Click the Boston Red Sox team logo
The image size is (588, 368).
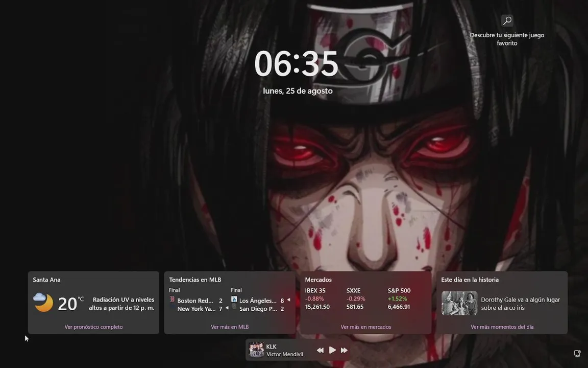click(x=172, y=300)
